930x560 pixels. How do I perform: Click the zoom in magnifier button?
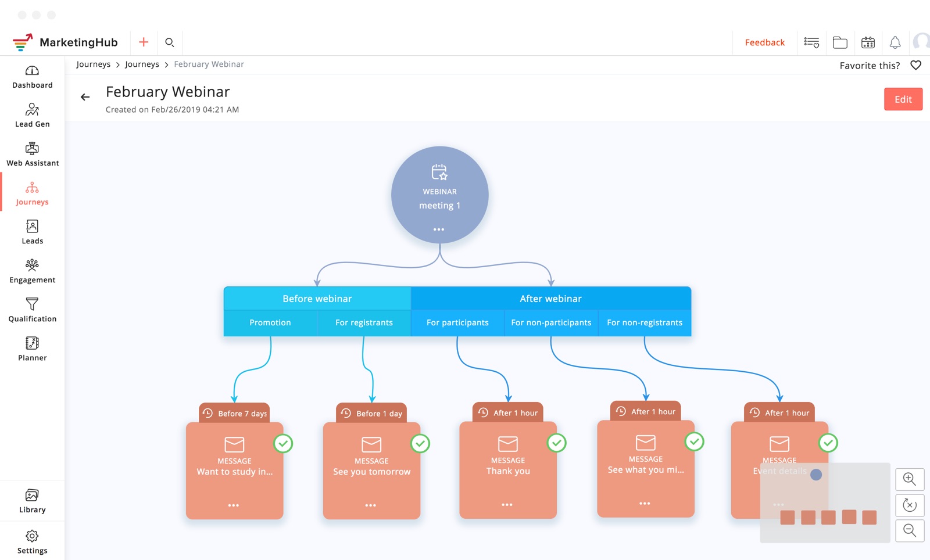point(910,479)
